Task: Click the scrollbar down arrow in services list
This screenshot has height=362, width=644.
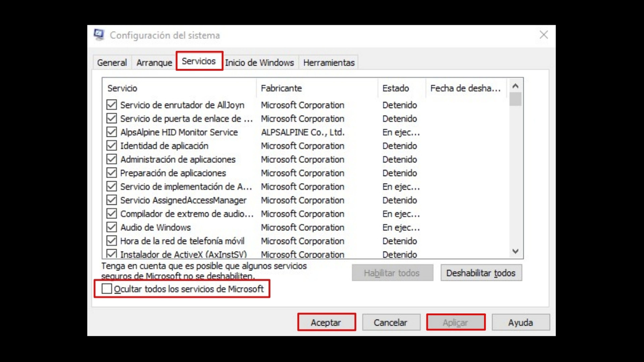Action: point(515,251)
